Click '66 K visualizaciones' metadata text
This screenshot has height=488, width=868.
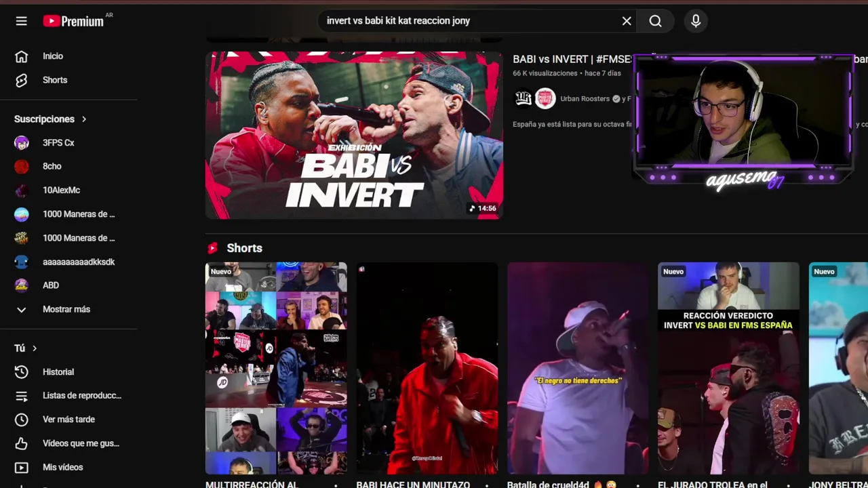pos(545,73)
